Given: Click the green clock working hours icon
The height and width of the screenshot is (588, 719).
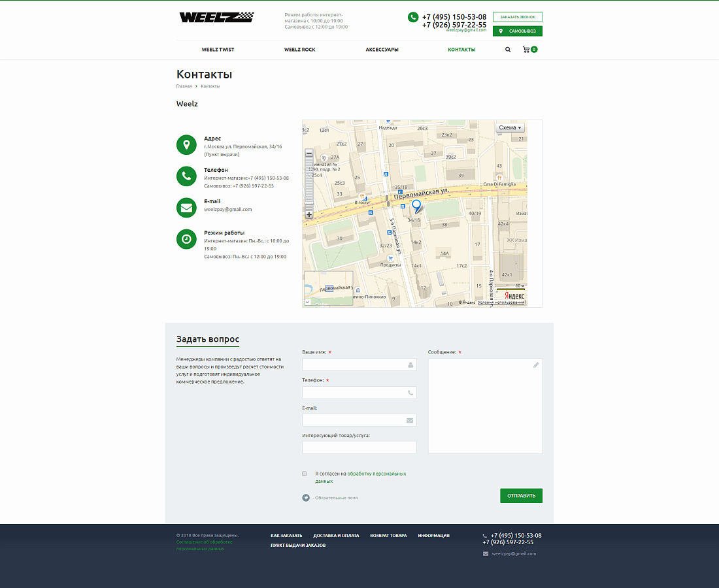Looking at the screenshot, I should coord(186,239).
